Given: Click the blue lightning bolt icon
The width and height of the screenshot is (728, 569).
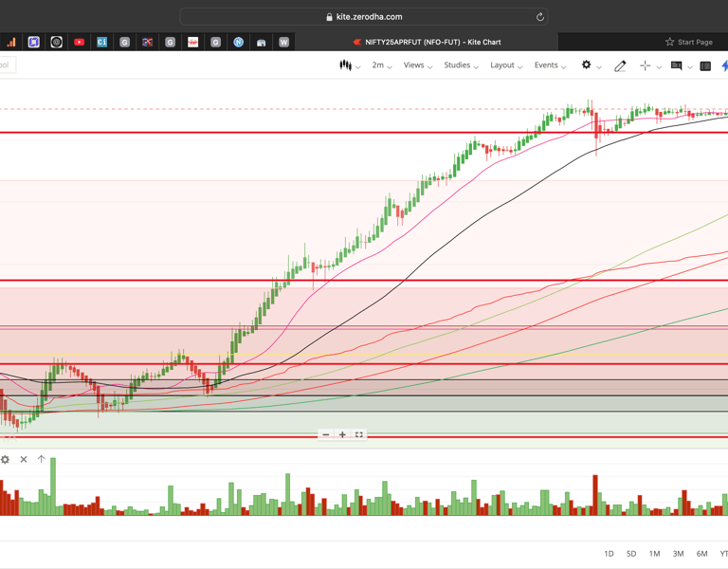Looking at the screenshot, I should pyautogui.click(x=724, y=65).
